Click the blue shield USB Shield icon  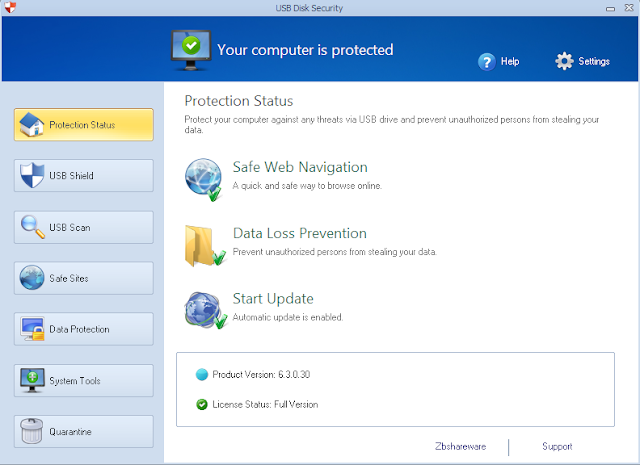tap(32, 176)
